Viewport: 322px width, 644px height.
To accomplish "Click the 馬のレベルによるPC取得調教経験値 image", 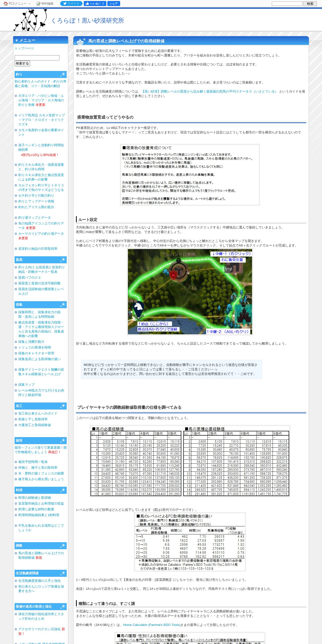I will 190,542.
